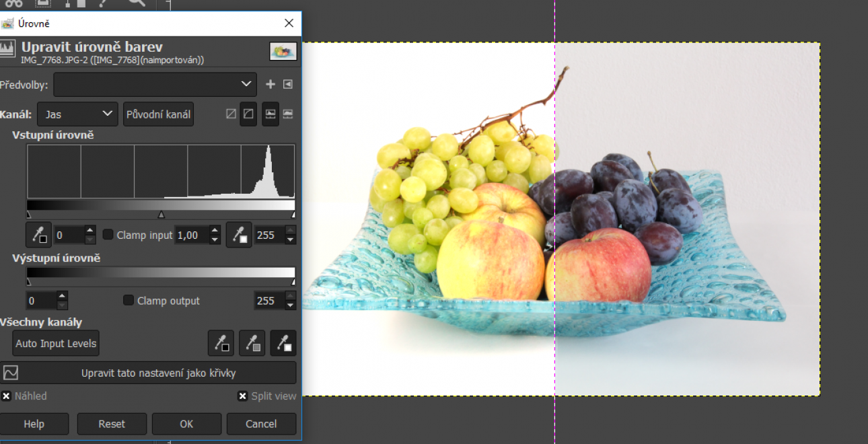Screen dimensions: 868x444
Task: Enable the Clamp output checkbox
Action: (129, 301)
